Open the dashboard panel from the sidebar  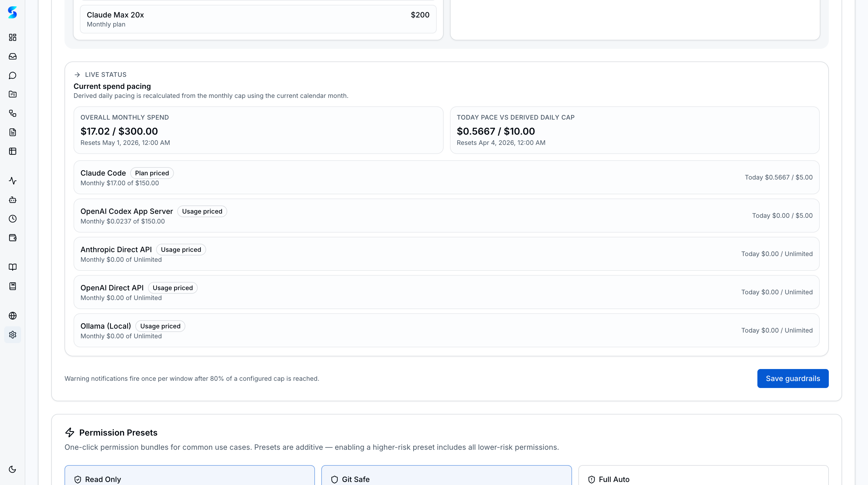12,37
